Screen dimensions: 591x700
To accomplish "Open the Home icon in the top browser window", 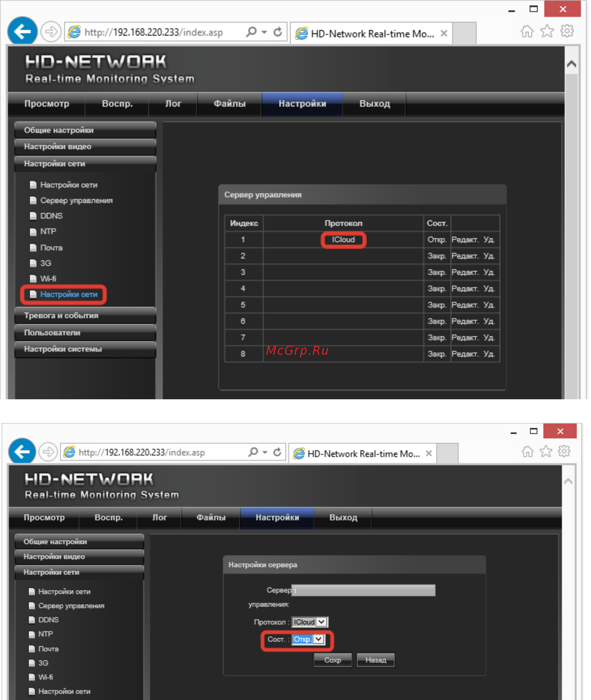I will point(527,32).
